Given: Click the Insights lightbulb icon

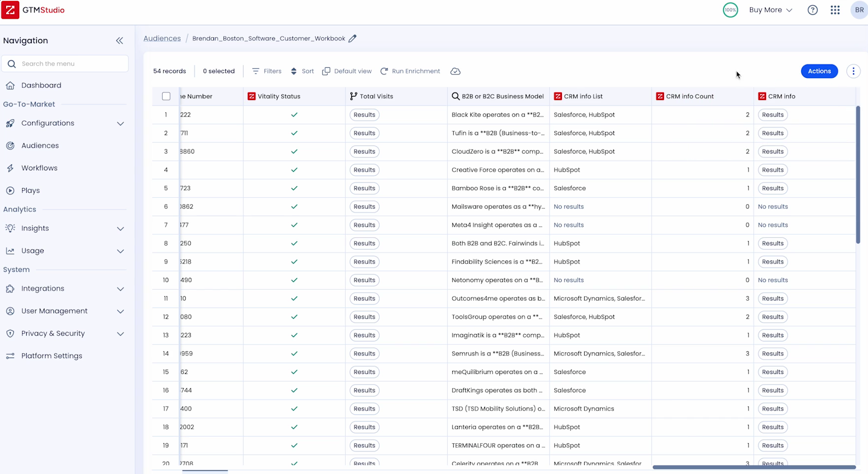Looking at the screenshot, I should (10, 228).
